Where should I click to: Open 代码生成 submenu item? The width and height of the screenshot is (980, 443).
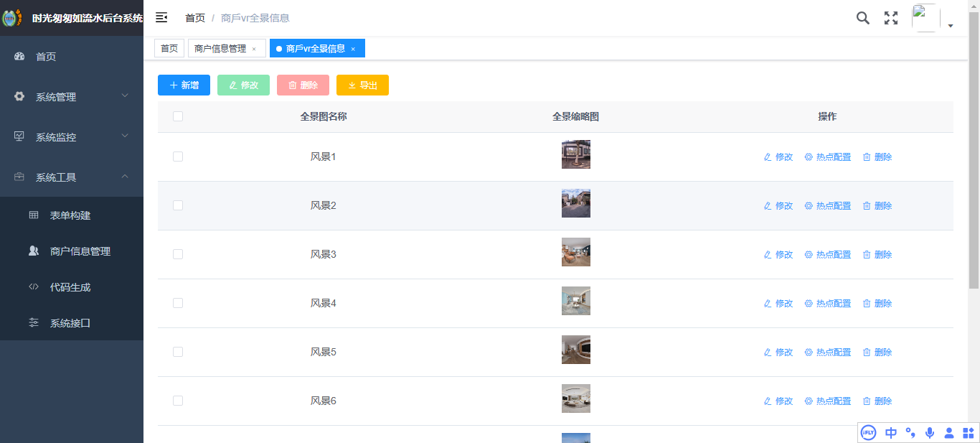(x=72, y=287)
